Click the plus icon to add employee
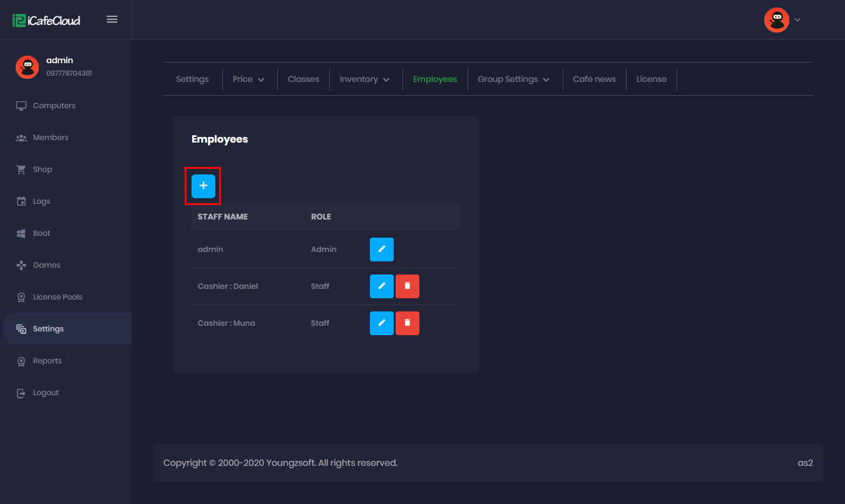 click(x=203, y=186)
